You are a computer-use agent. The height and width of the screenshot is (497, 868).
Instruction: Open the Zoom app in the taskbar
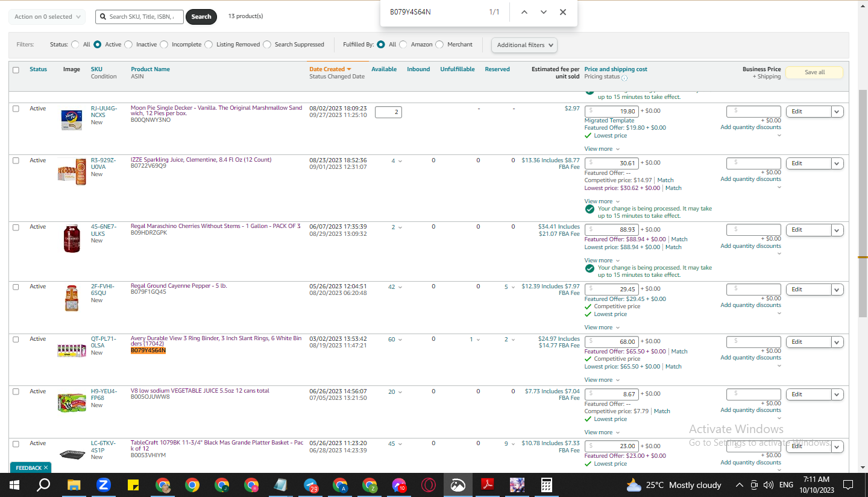coord(104,485)
